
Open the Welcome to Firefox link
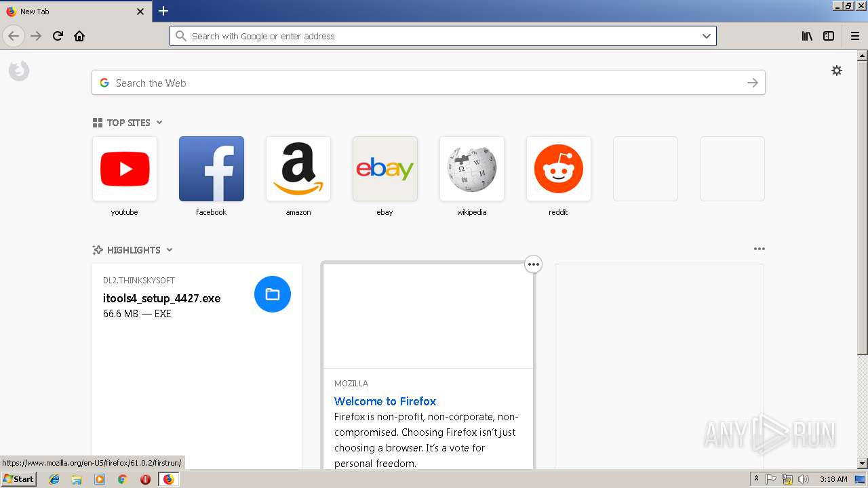pos(385,401)
